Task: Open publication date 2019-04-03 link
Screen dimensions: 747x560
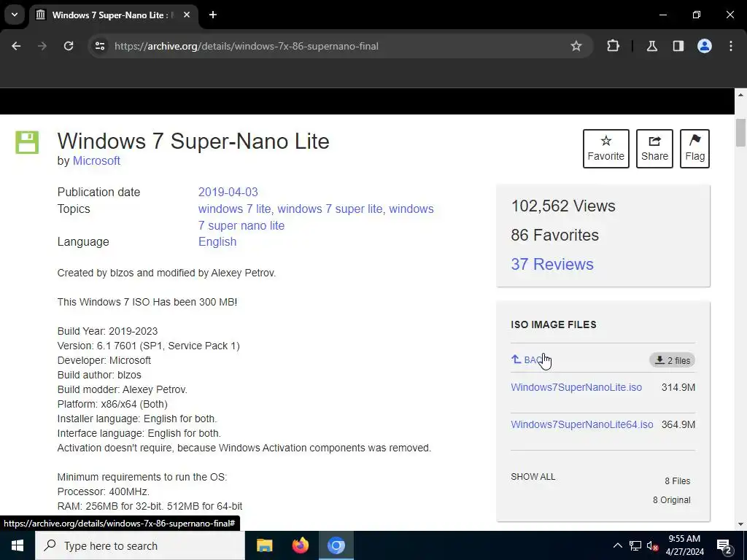Action: click(x=228, y=192)
